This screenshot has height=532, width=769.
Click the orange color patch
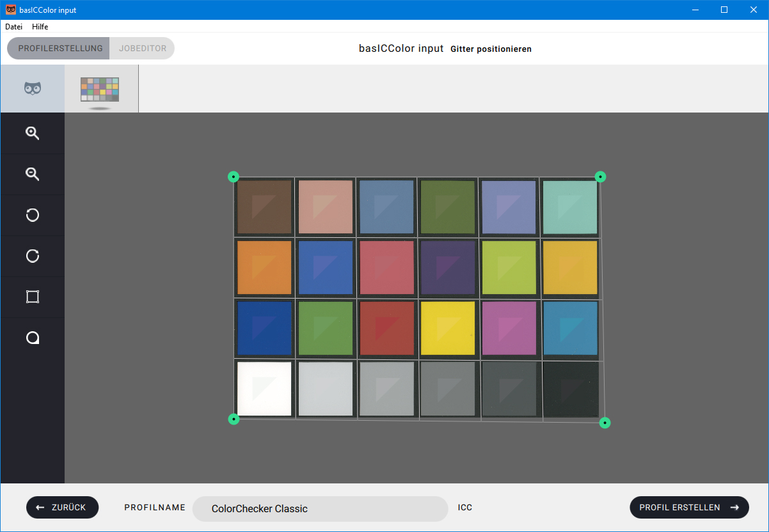264,267
